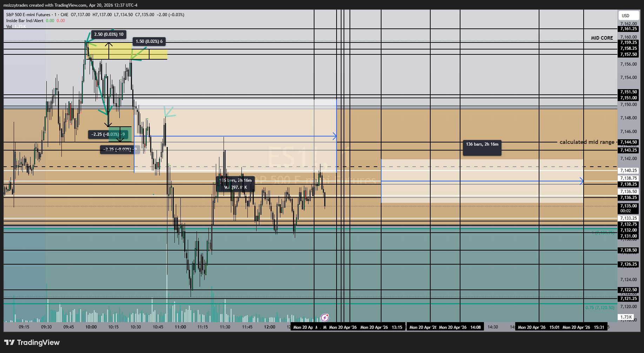Click the msizzytrades created with TradingView.com header text
This screenshot has height=353, width=644.
pos(70,5)
